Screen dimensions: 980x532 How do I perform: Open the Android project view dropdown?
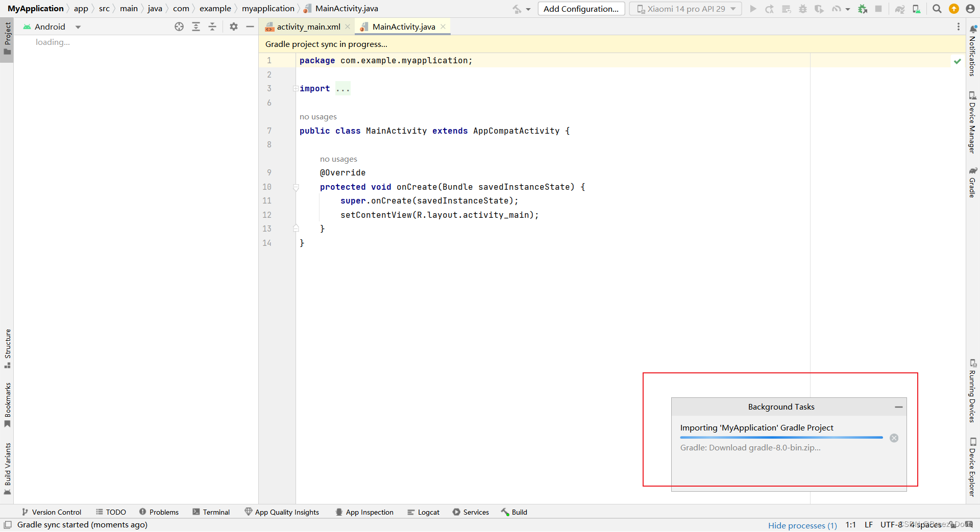(x=53, y=27)
